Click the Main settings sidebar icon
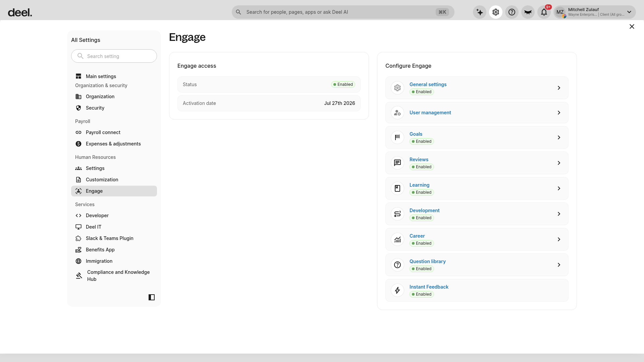Screen dimensions: 644x362 [x=78, y=76]
